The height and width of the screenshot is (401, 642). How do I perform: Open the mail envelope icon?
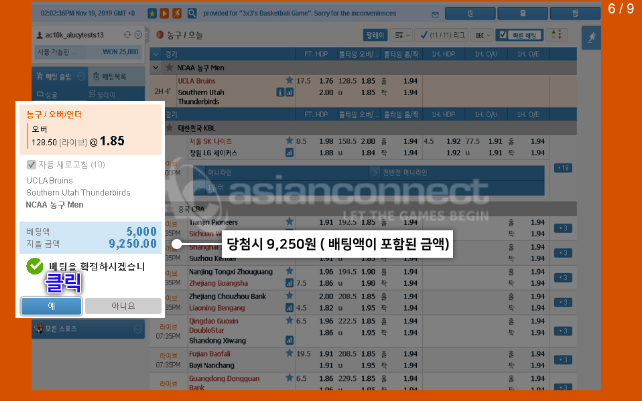435,14
